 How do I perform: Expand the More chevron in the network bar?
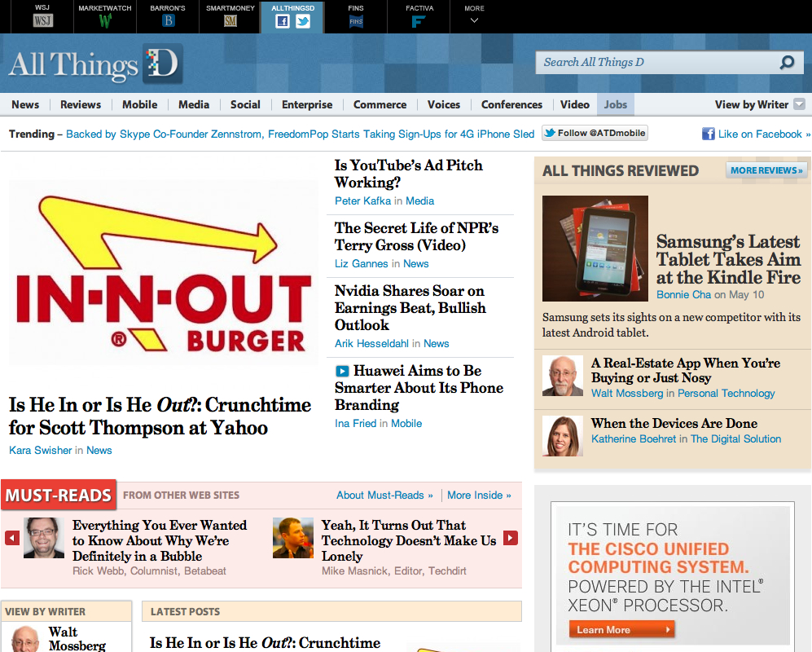click(x=474, y=20)
